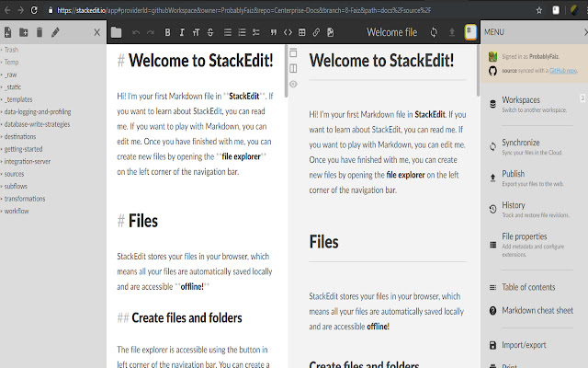Screen dimensions: 588x368
Task: Rename the selected item with the pencil icon
Action: click(55, 32)
